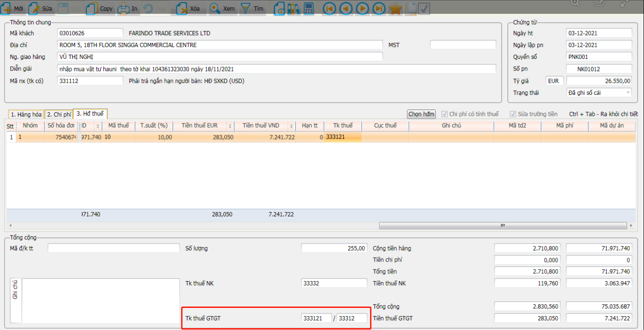Screen dimensions: 644x330
Task: Open the calculator icon in toolbar
Action: (309, 8)
